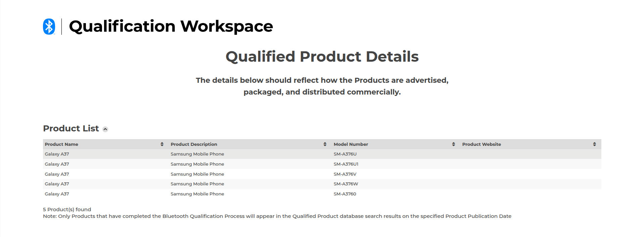
Task: Click Galaxy A37 name in SM-A376U row
Action: 57,154
